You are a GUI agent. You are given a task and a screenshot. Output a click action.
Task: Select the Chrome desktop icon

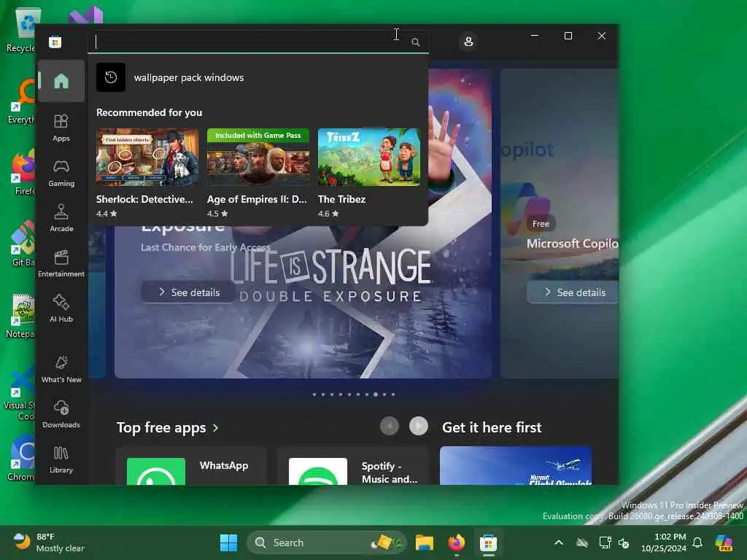click(x=20, y=458)
